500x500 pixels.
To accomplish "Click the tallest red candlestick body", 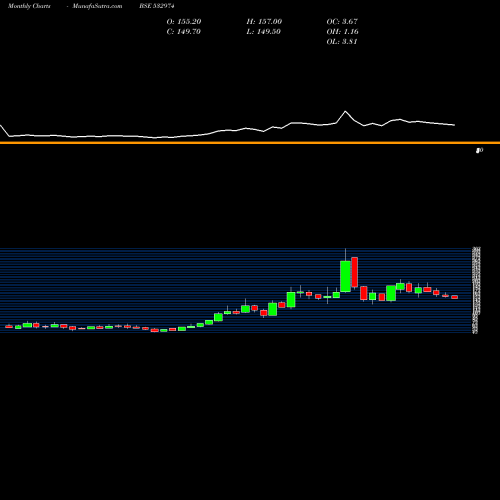I will point(355,272).
